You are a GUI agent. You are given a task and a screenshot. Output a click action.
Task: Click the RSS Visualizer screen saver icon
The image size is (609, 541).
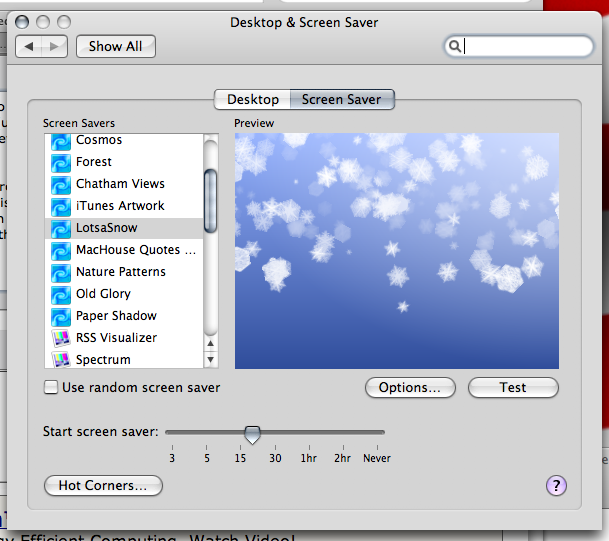click(x=61, y=338)
